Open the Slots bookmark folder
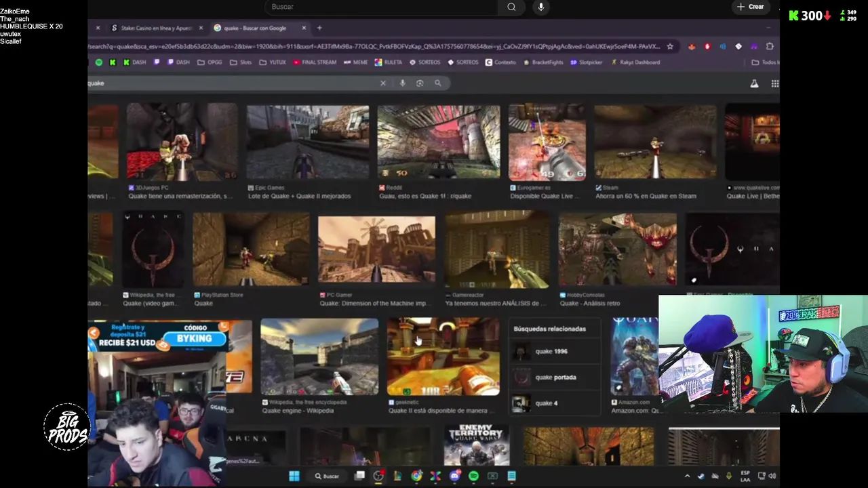Image resolution: width=868 pixels, height=488 pixels. point(241,62)
